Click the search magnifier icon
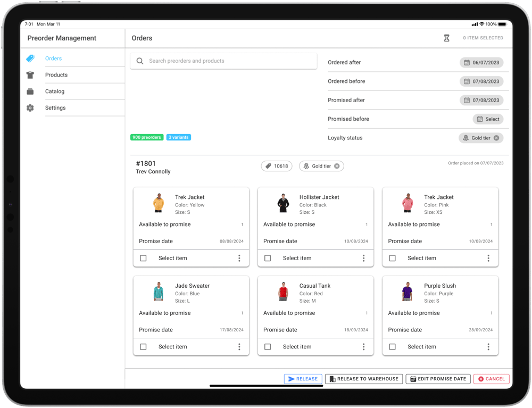 click(x=140, y=61)
